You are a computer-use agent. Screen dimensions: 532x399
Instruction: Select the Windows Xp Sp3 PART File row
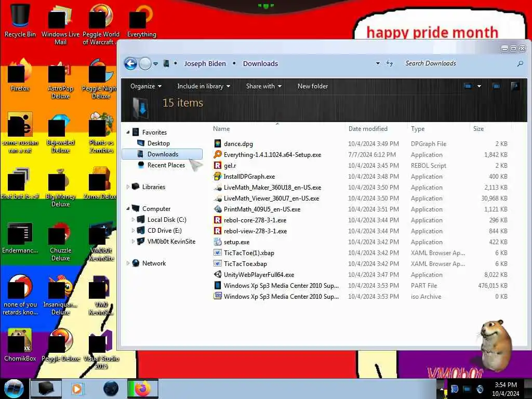click(x=361, y=285)
